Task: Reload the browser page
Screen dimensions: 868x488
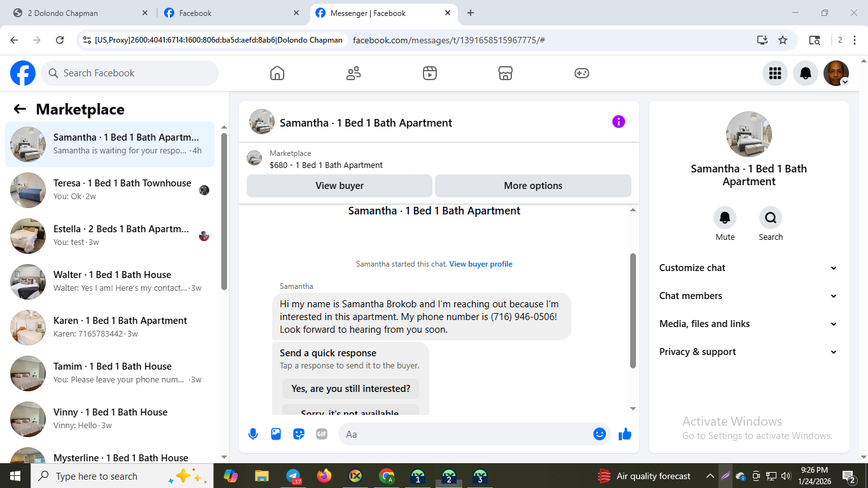Action: 60,40
